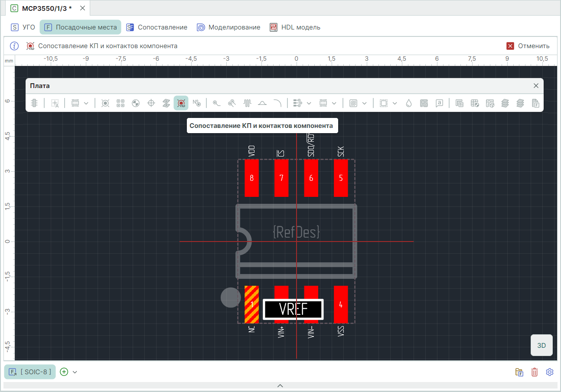This screenshot has width=561, height=392.
Task: Click the pad numbering 'No' icon
Action: coord(196,103)
